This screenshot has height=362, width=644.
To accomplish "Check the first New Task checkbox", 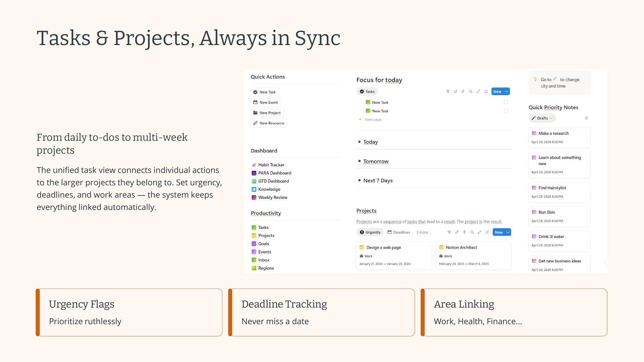I will click(x=506, y=102).
